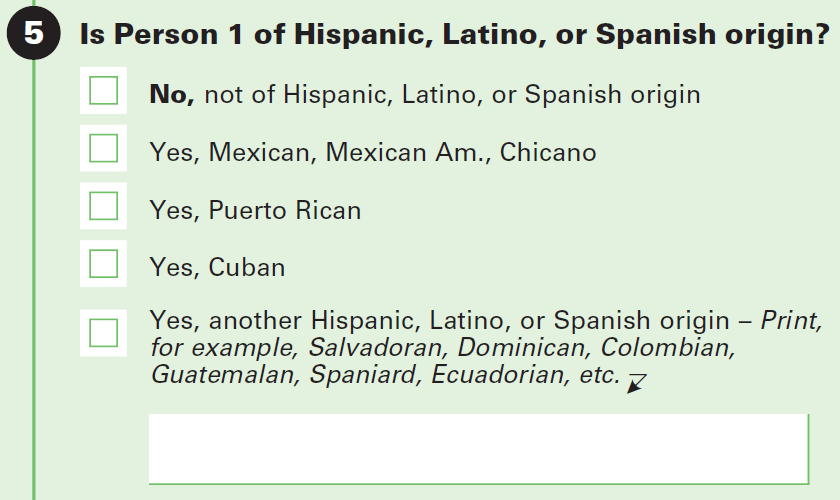Mark the Cuban checkbox
Screen dimensions: 840x500
(104, 264)
